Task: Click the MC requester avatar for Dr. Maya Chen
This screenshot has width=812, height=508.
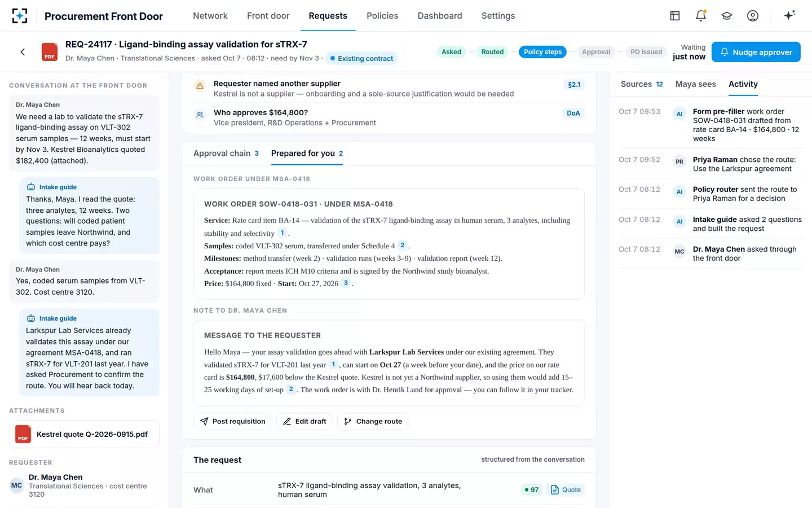Action: coord(16,485)
